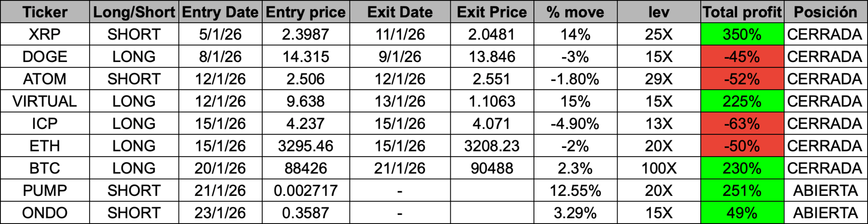
Task: Select ETH exit price 3208.23
Action: coord(492,146)
